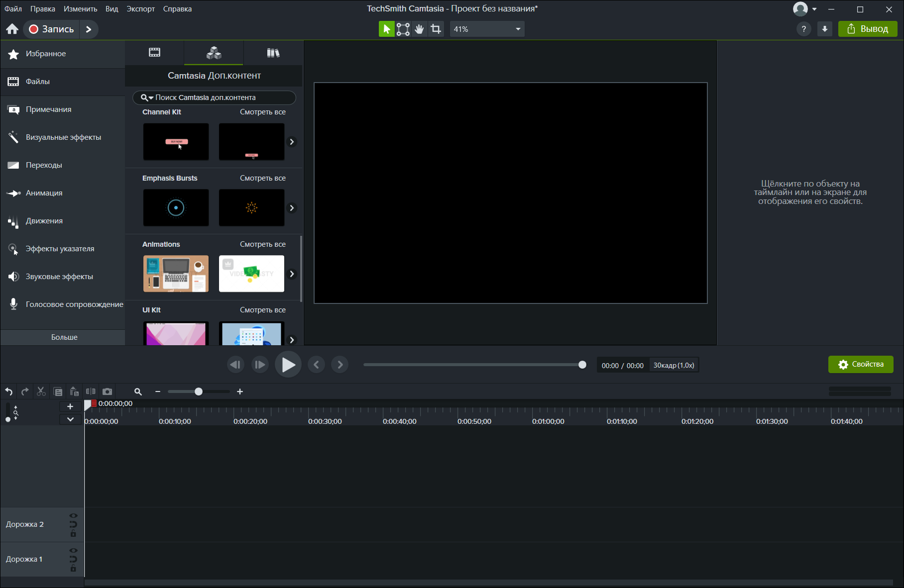The height and width of the screenshot is (588, 904).
Task: Show more Channel Kit items arrow
Action: 292,142
